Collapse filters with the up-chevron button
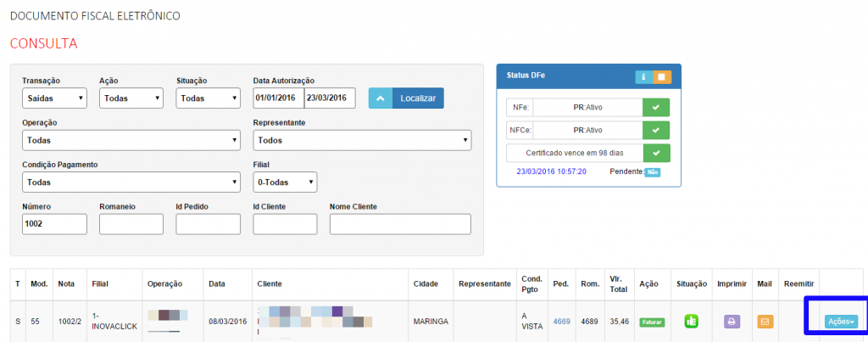Viewport: 868px width, 342px height. (380, 98)
